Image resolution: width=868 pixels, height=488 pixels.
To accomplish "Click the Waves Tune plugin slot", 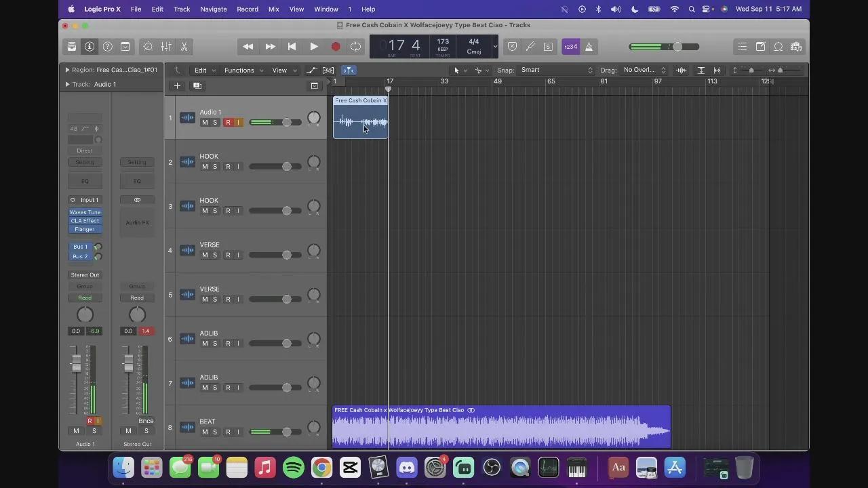I will 85,212.
